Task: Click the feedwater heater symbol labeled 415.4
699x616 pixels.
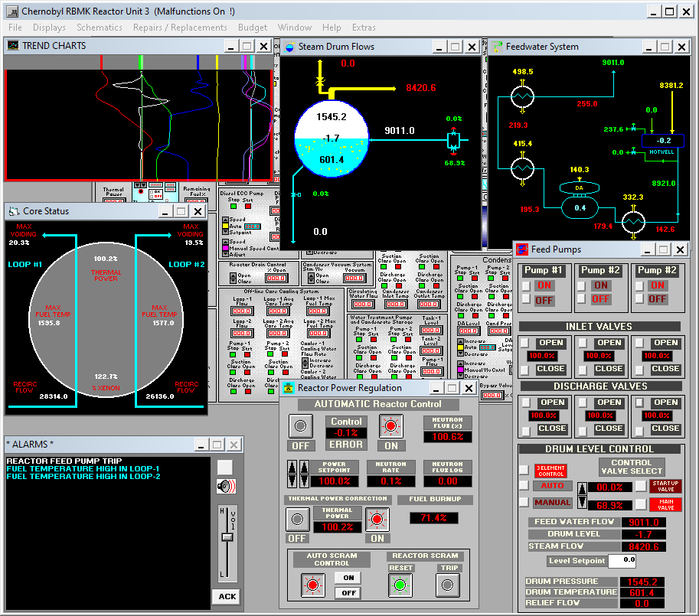Action: 522,168
